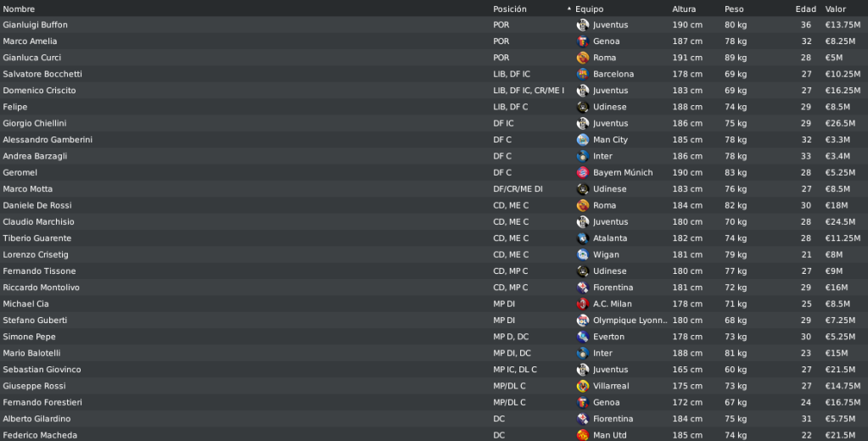The height and width of the screenshot is (441, 868).
Task: Click the Barcelona crest in Bocchetti's row
Action: pyautogui.click(x=582, y=74)
